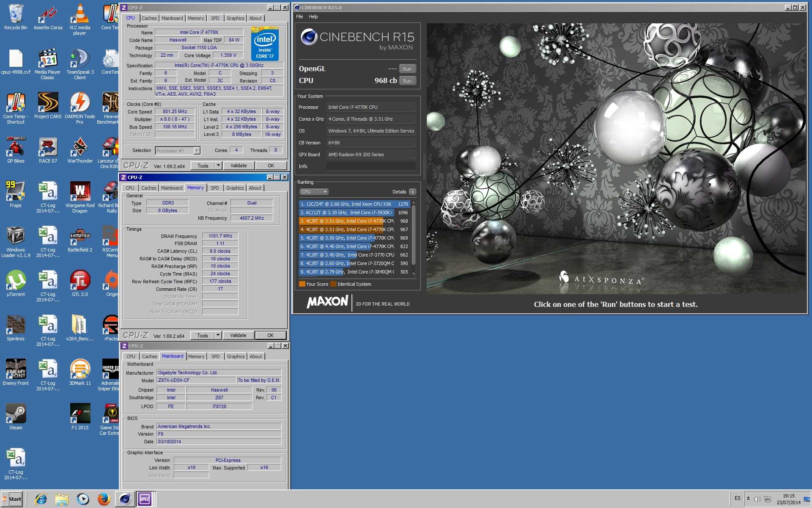The image size is (812, 508).
Task: Open the Help menu in Cinebench
Action: [x=313, y=17]
